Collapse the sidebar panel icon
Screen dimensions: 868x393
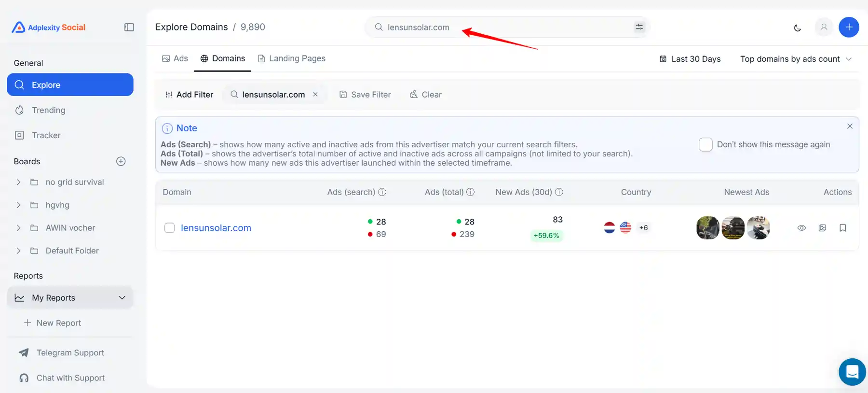(129, 28)
